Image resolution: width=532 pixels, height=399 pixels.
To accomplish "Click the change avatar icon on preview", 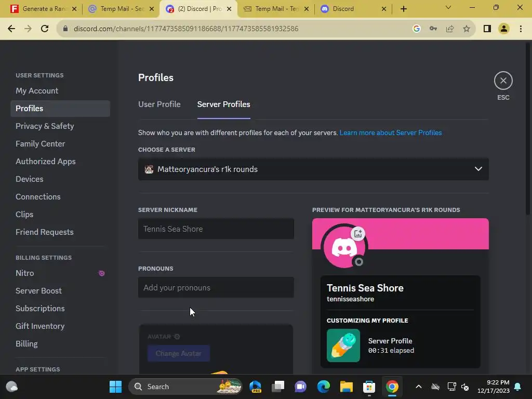I will click(358, 233).
